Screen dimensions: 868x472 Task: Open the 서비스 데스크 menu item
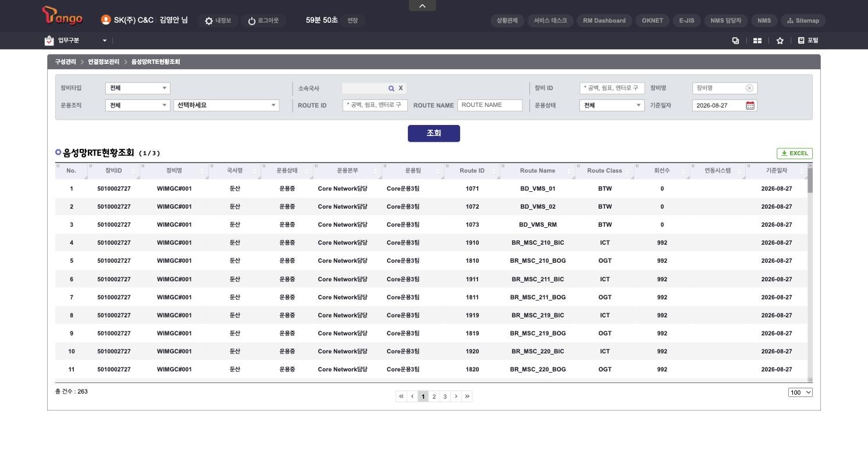click(x=550, y=21)
